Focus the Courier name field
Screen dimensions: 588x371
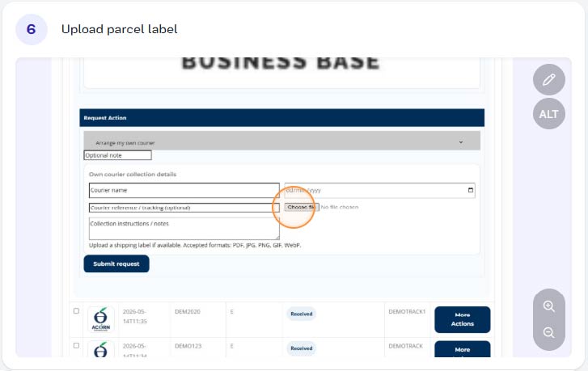pyautogui.click(x=184, y=190)
